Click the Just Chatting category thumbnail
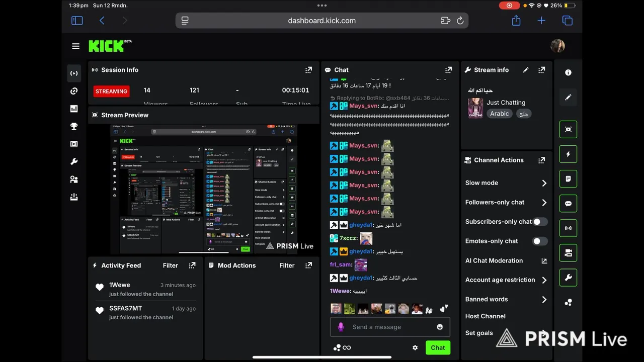The image size is (644, 362). click(475, 108)
